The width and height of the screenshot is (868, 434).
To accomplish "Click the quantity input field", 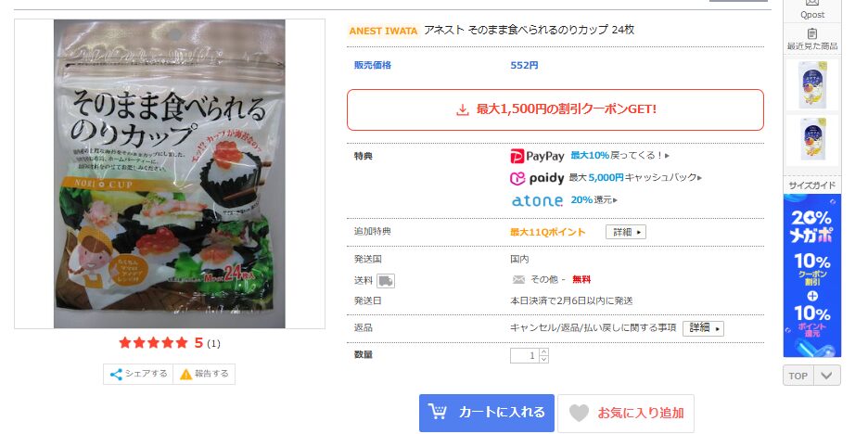I will (524, 355).
